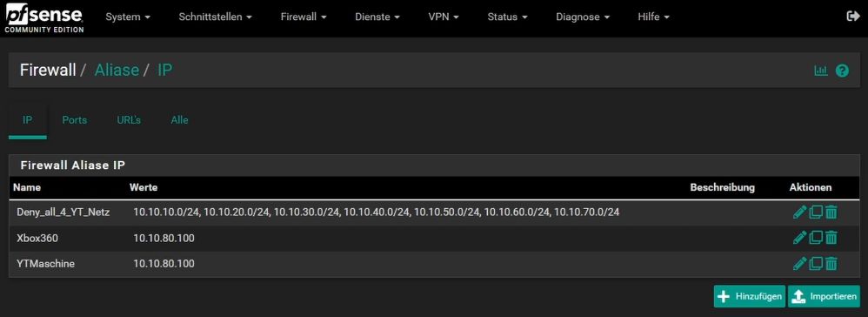
Task: Expand the Firewall menu in navbar
Action: (304, 17)
